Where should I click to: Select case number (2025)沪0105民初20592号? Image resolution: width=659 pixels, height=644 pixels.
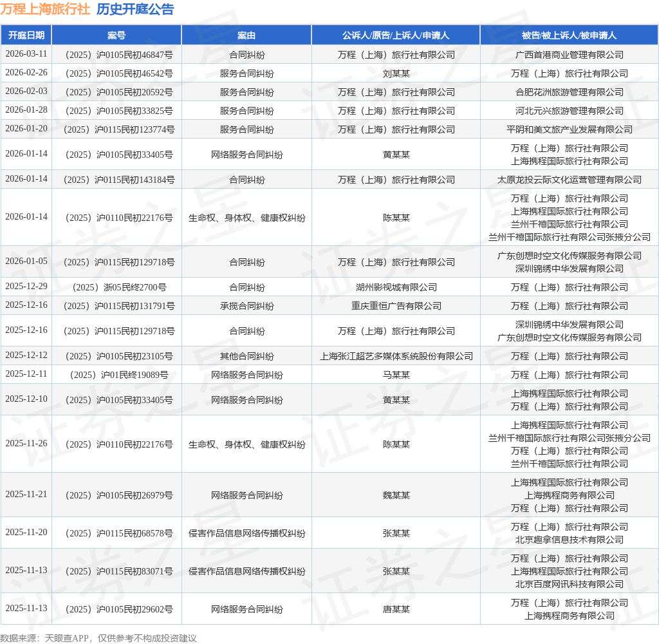tap(119, 92)
